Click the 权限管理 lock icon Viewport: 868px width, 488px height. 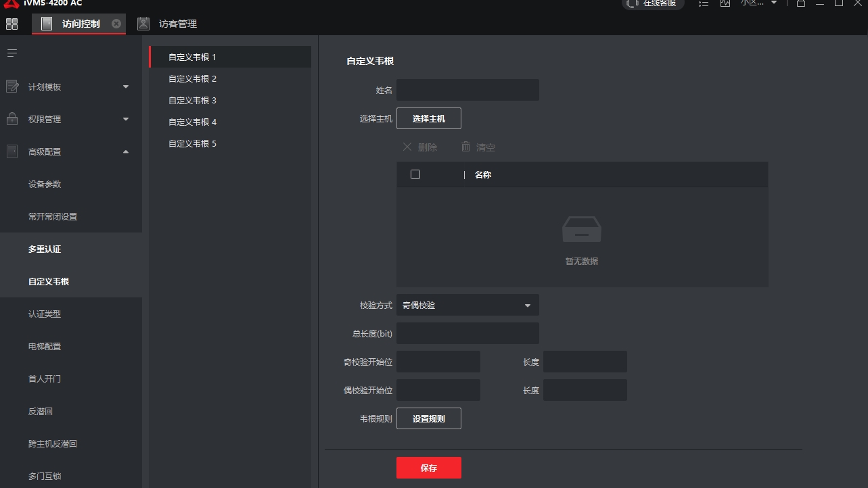pyautogui.click(x=12, y=119)
